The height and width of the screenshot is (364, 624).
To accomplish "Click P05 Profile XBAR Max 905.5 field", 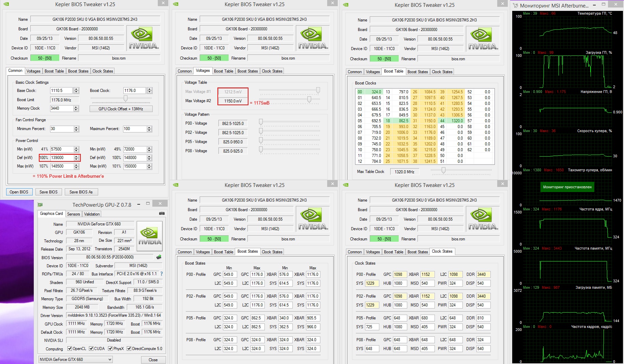I will click(x=313, y=318).
